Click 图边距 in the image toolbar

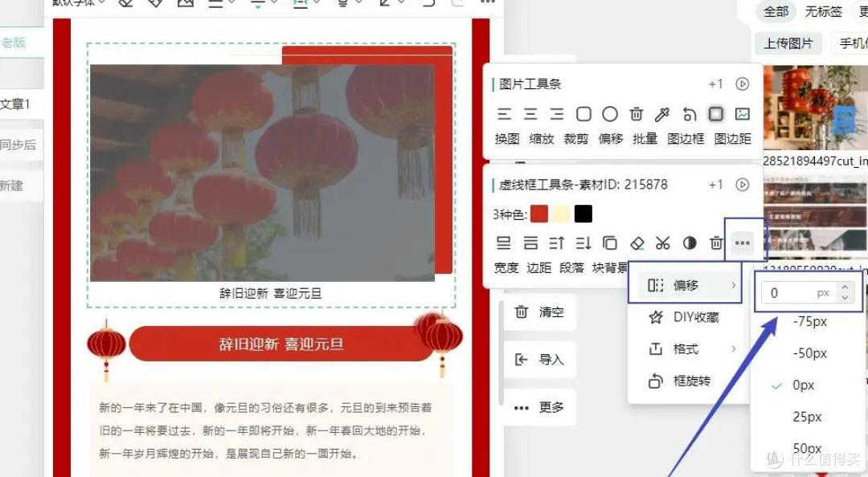click(732, 139)
